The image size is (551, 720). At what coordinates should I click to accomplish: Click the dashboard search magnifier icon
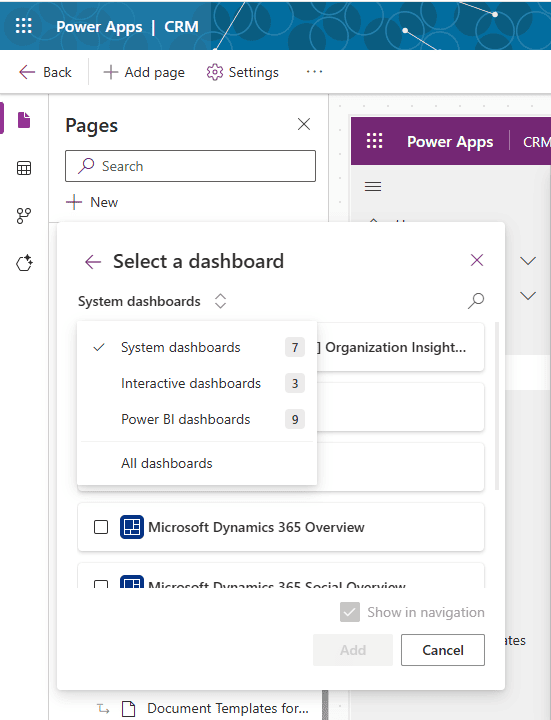tap(476, 301)
